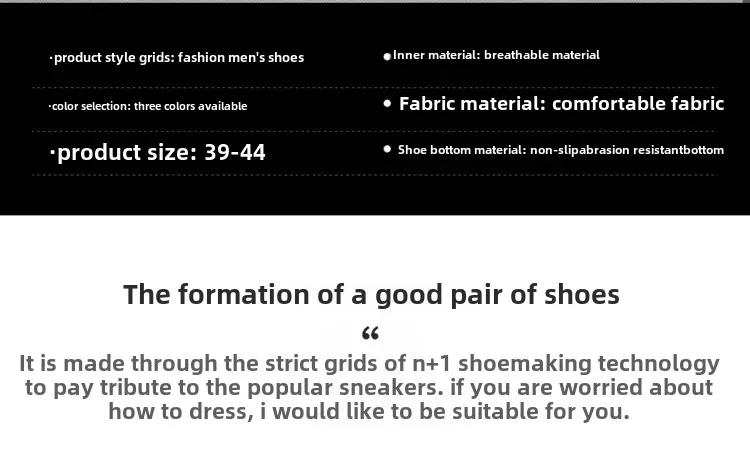Click the dot before color selection
This screenshot has width=750, height=451.
(x=50, y=106)
